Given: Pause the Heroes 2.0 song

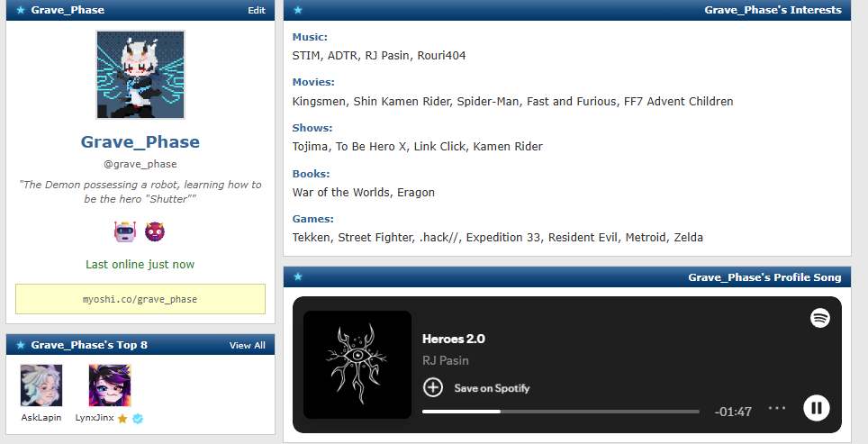Looking at the screenshot, I should click(x=816, y=408).
